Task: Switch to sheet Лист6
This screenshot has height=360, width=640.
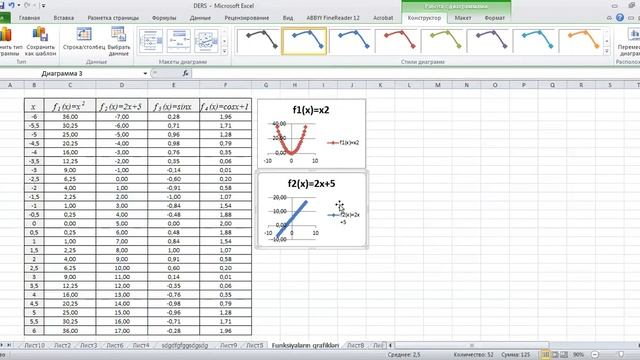Action: point(115,345)
